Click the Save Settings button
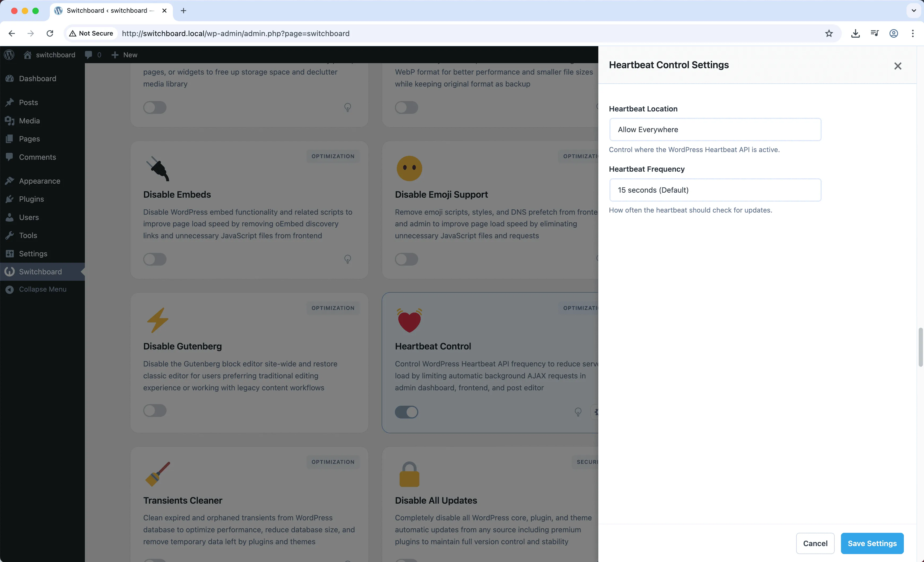The height and width of the screenshot is (562, 924). (872, 543)
